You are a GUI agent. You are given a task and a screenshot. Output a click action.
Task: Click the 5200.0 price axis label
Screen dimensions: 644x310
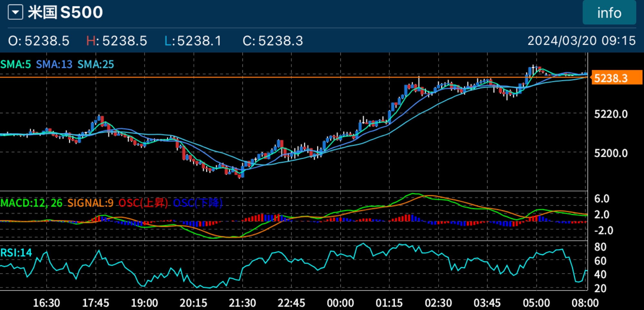[611, 153]
